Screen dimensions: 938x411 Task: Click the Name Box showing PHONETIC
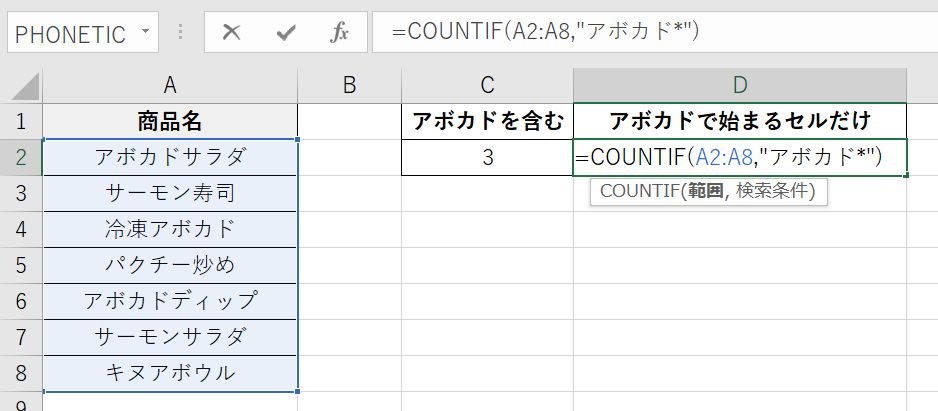(70, 33)
